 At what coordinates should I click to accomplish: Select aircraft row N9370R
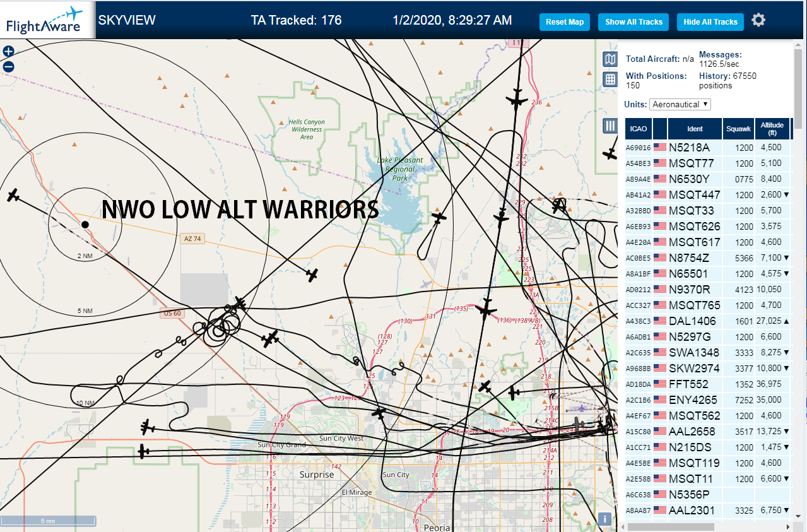click(x=707, y=290)
